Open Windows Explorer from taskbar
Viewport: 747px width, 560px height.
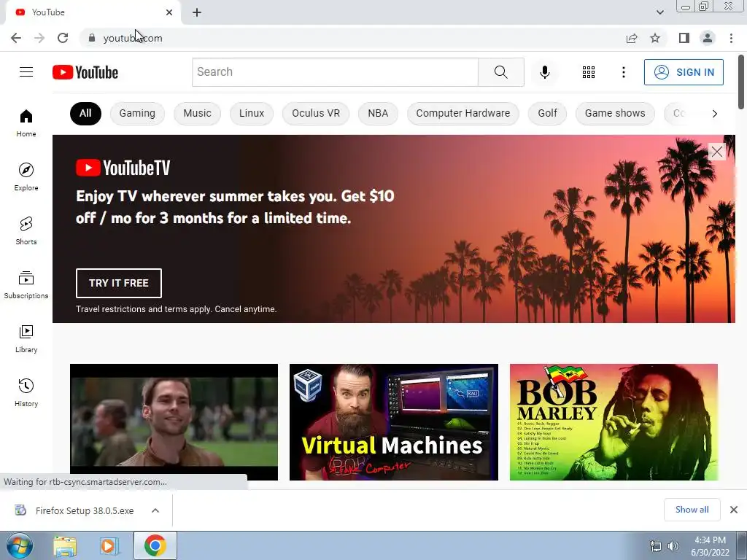pyautogui.click(x=65, y=546)
